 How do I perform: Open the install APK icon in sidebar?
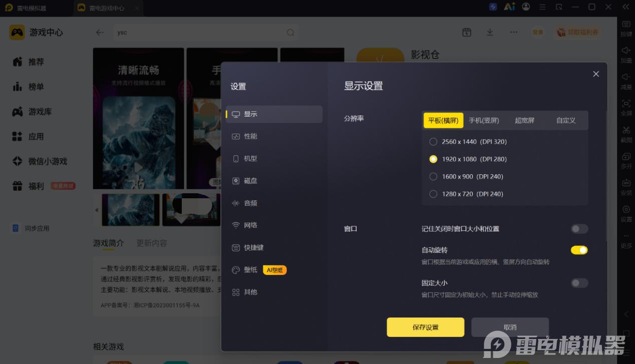click(x=626, y=183)
